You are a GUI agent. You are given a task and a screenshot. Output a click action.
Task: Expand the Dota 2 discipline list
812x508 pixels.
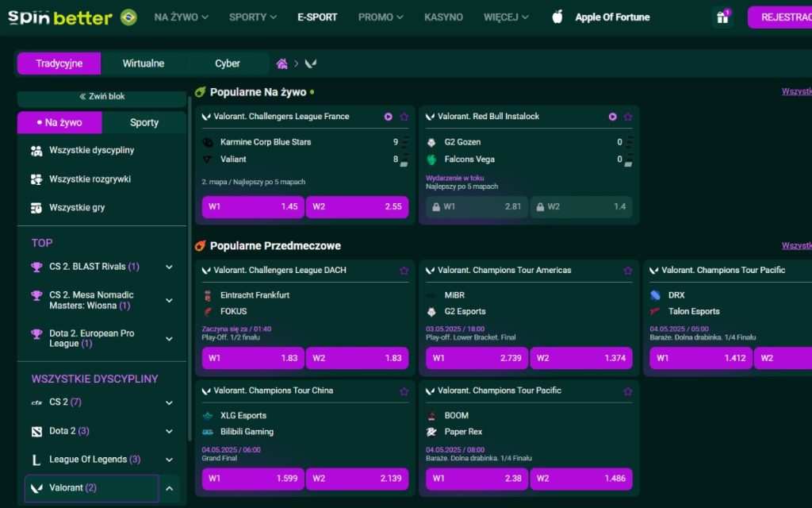tap(169, 432)
